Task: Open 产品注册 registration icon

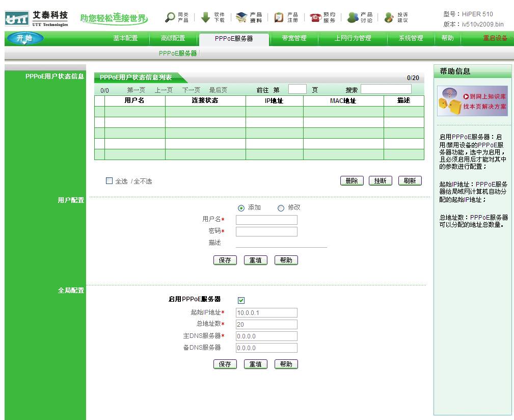Action: (279, 18)
